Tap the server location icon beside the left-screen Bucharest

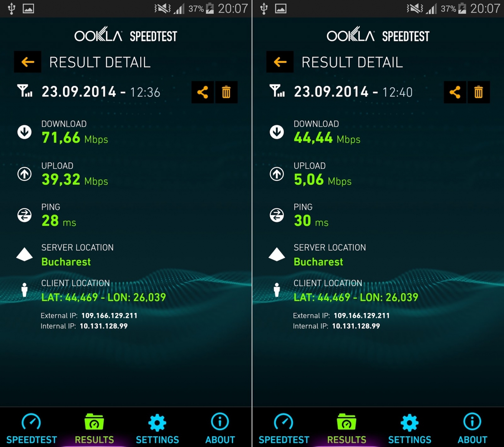click(x=25, y=254)
